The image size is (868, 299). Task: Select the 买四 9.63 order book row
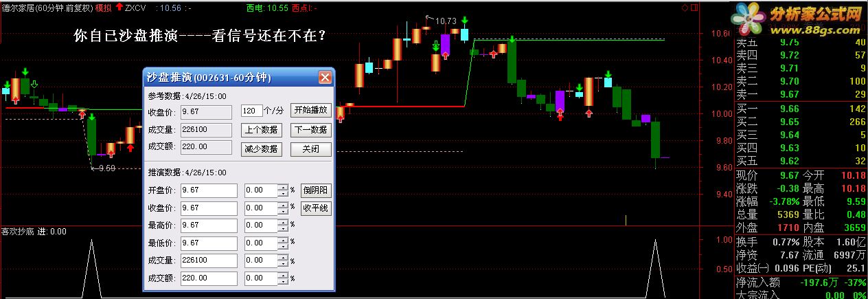click(x=801, y=148)
